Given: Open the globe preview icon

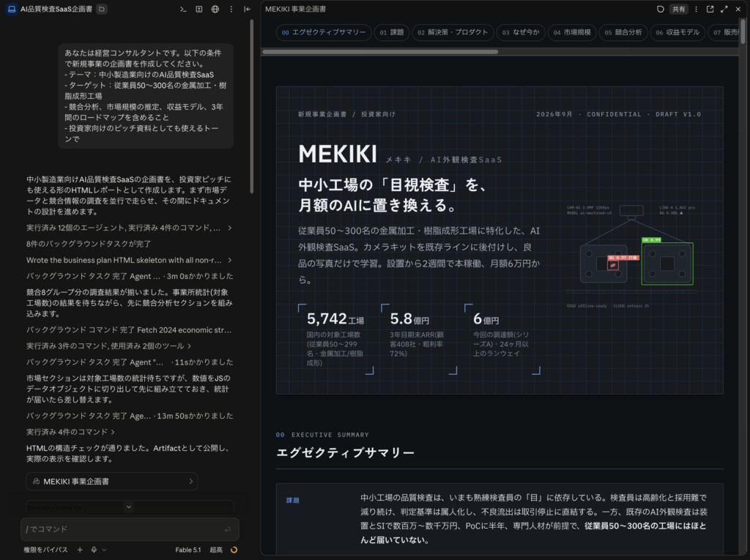Looking at the screenshot, I should (215, 9).
